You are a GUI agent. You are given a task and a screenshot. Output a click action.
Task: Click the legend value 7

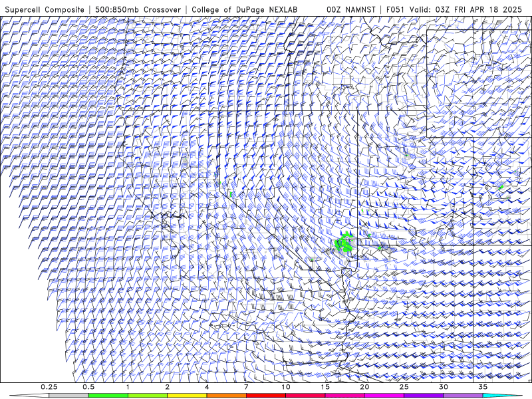coord(246,387)
